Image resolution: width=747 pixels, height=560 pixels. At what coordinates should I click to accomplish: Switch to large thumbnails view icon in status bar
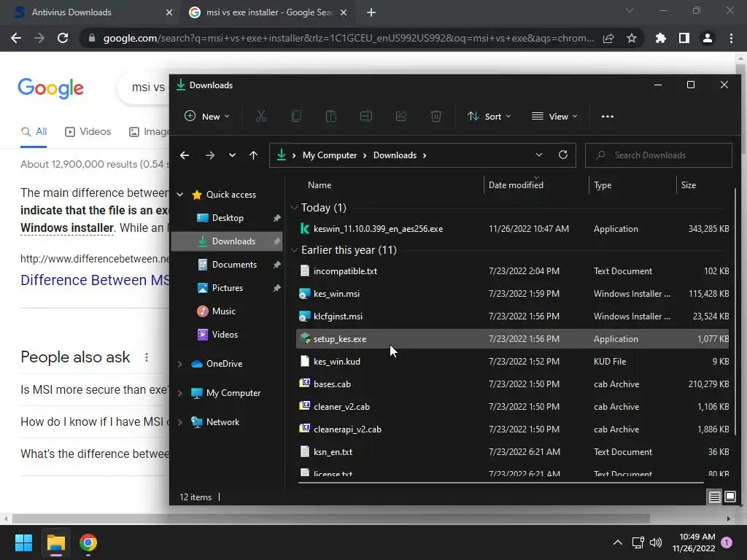pos(729,497)
